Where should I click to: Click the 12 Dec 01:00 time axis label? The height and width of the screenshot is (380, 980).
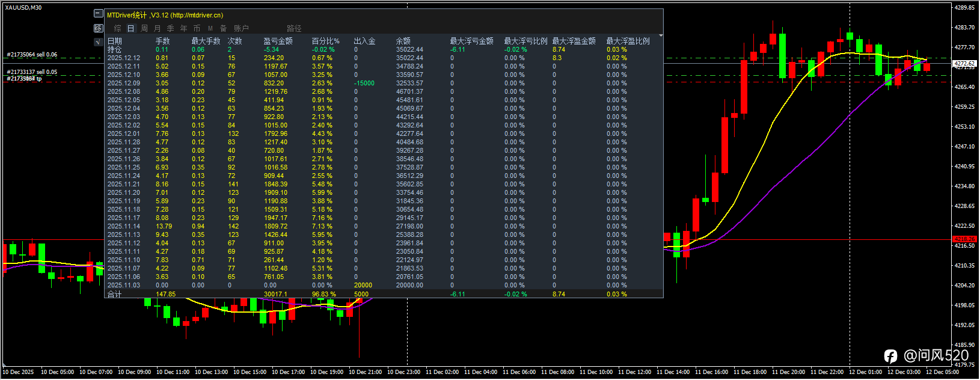865,372
